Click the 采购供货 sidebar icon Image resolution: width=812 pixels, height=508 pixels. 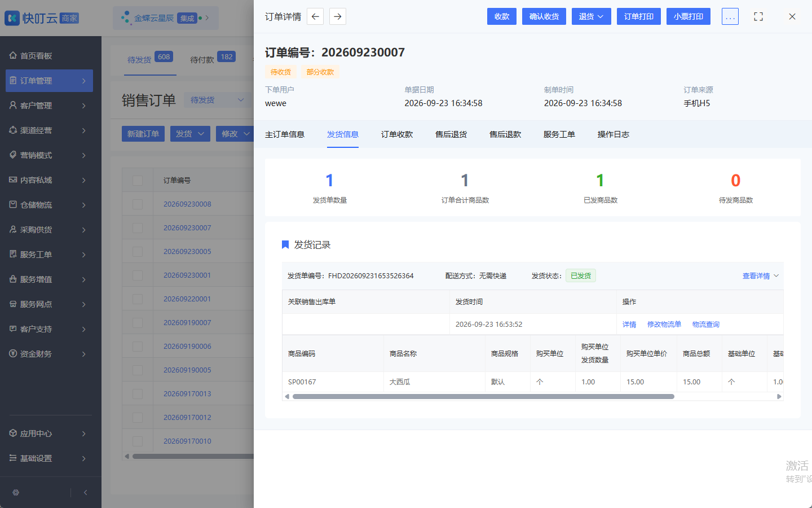13,229
